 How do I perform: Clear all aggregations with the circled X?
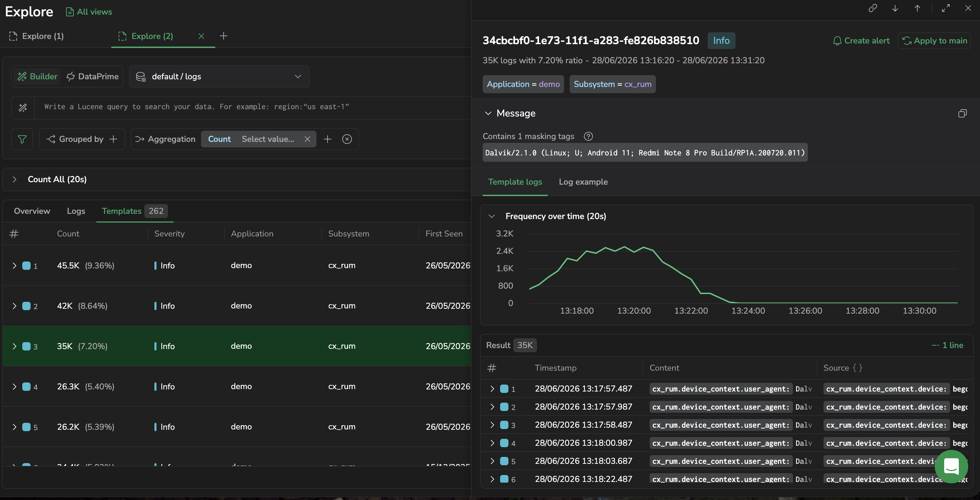pyautogui.click(x=347, y=139)
